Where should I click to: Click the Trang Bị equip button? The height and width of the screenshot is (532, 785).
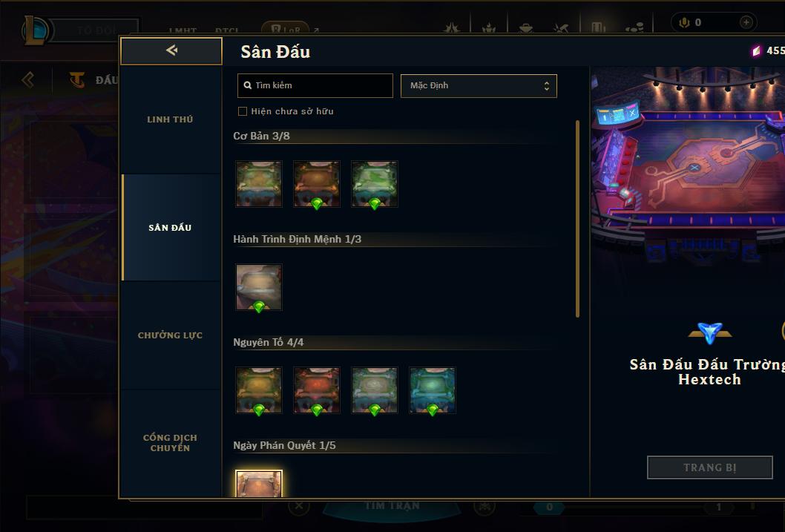click(x=709, y=467)
